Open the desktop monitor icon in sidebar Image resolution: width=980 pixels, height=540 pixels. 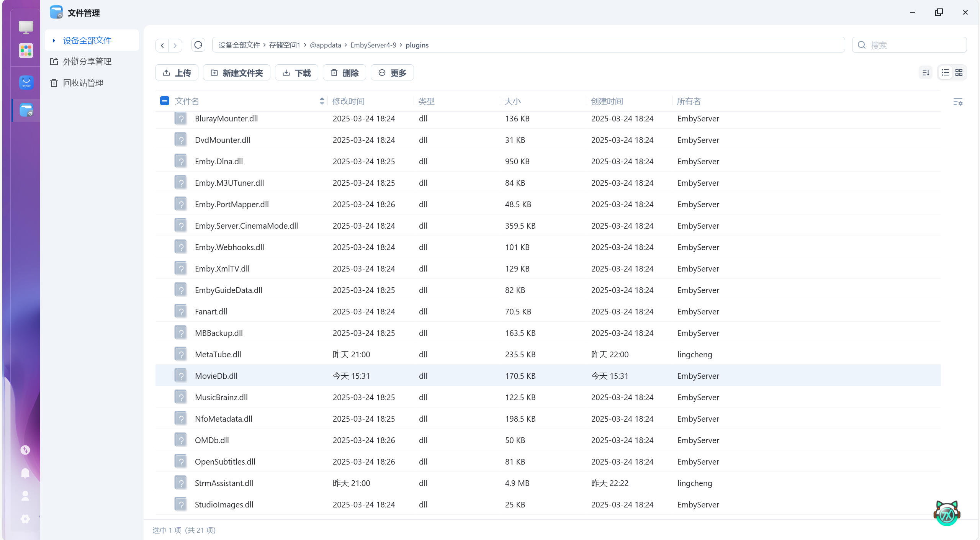(x=26, y=27)
